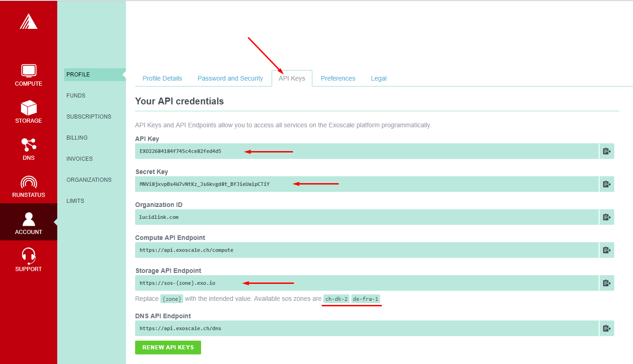
Task: Open the Compute section icon
Action: (x=28, y=71)
